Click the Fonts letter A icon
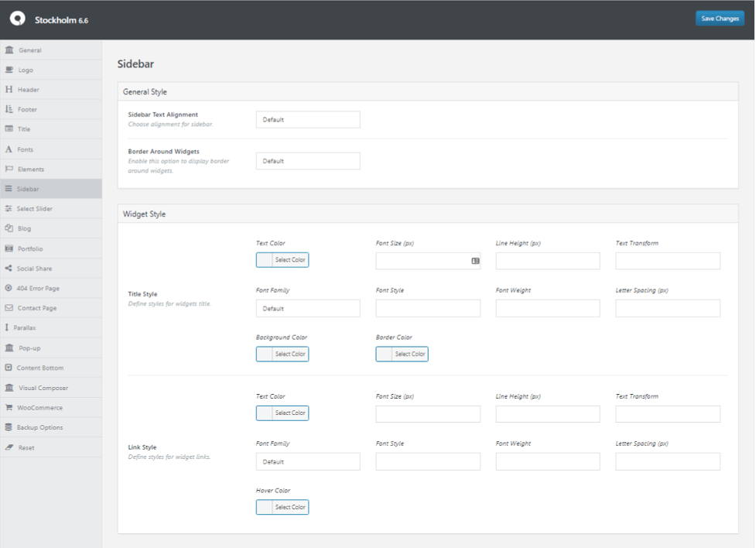Viewport: 756px width, 548px height. 9,149
